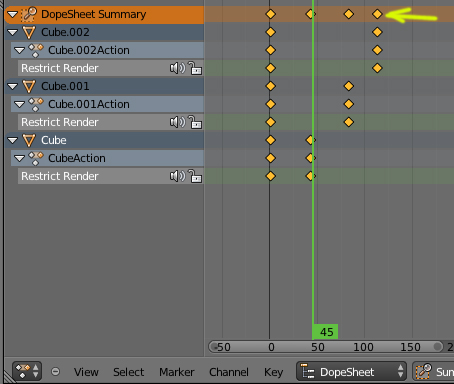Lock Restrict Render channel under Cube.001Action
The image size is (454, 384).
(x=195, y=122)
